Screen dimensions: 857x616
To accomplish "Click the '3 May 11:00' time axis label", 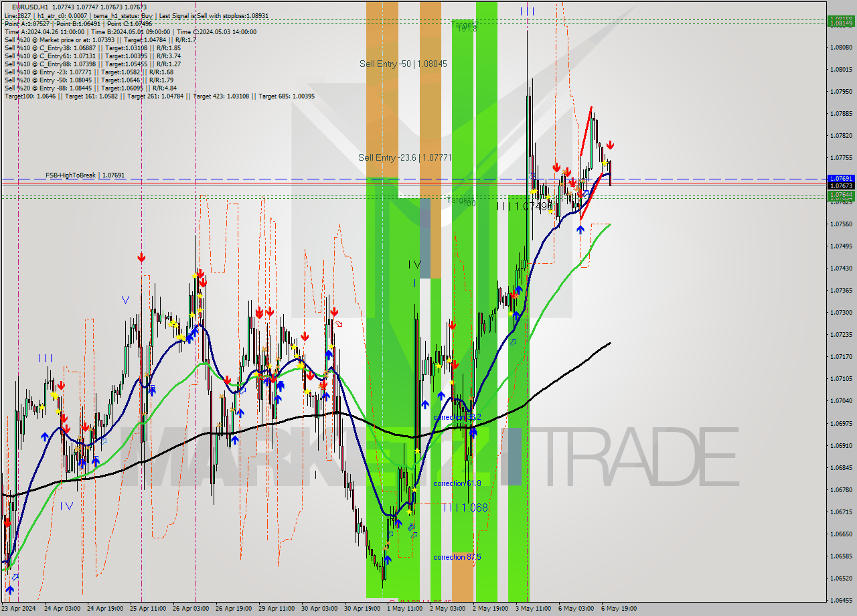I will [x=533, y=609].
